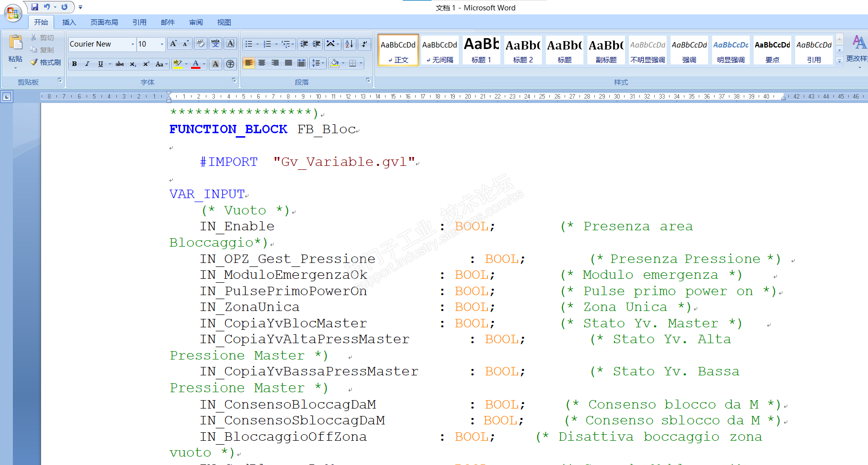Expand the styles gallery
868x465 pixels.
839,61
